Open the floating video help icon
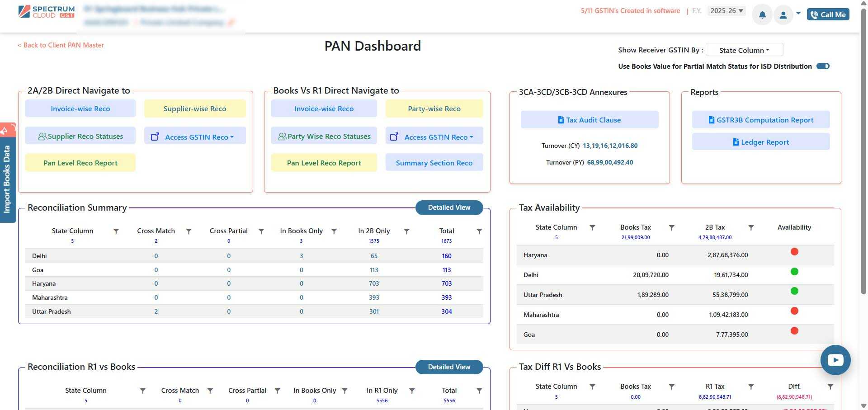 click(835, 360)
